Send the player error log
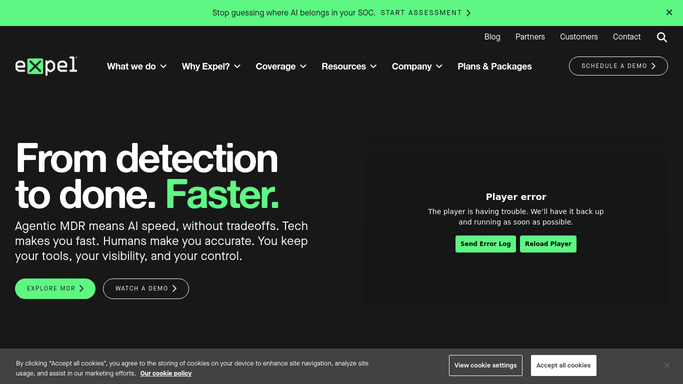 [485, 244]
